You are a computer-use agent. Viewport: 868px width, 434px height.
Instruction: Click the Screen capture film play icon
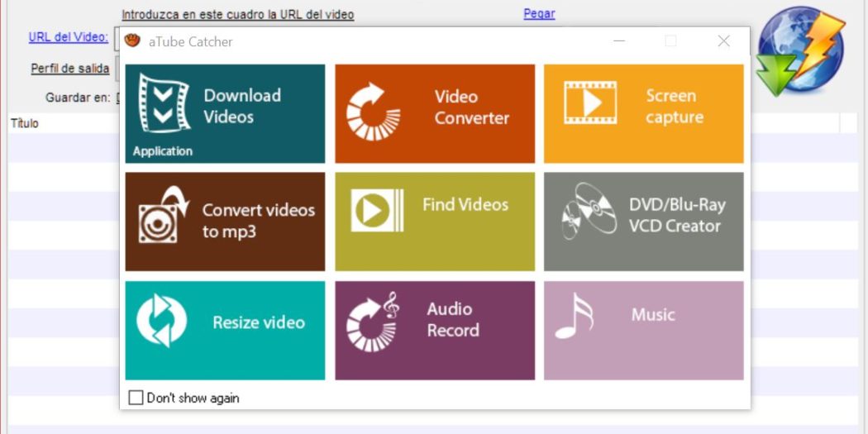[590, 103]
